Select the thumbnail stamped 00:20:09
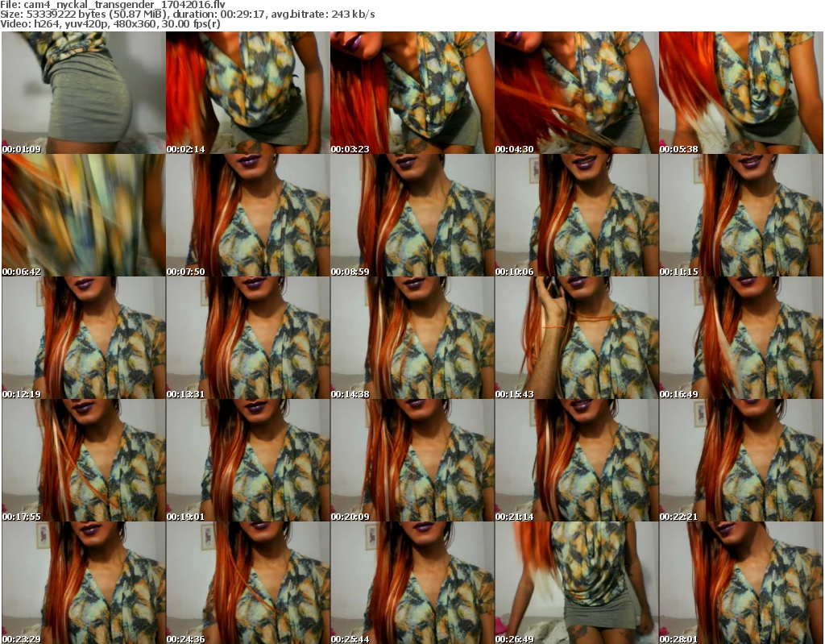Screen dimensions: 825x644 pos(412,461)
